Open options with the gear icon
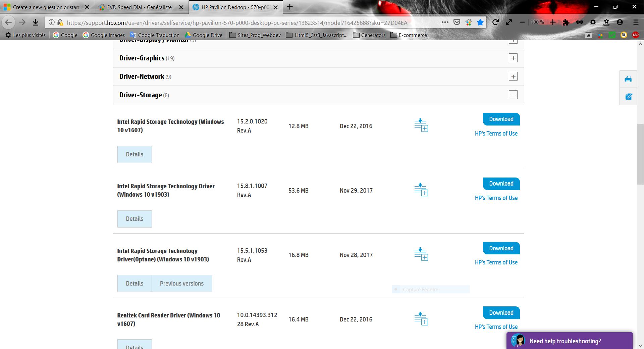 593,22
